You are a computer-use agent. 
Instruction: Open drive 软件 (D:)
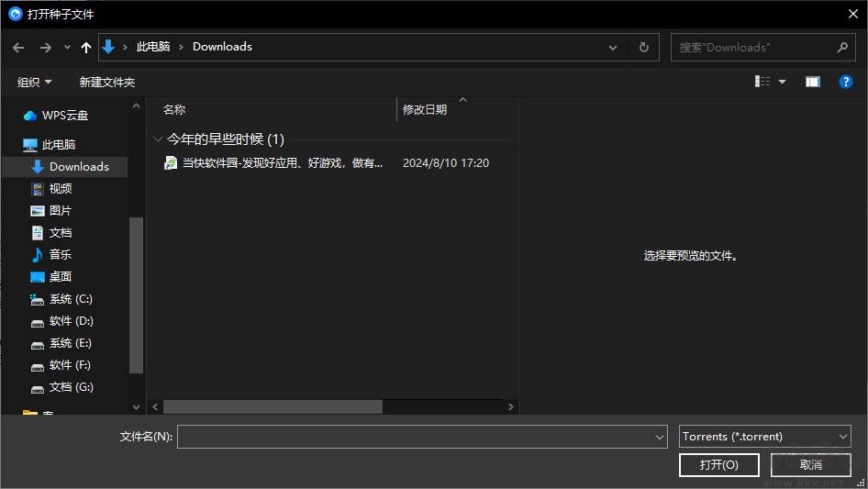[71, 321]
